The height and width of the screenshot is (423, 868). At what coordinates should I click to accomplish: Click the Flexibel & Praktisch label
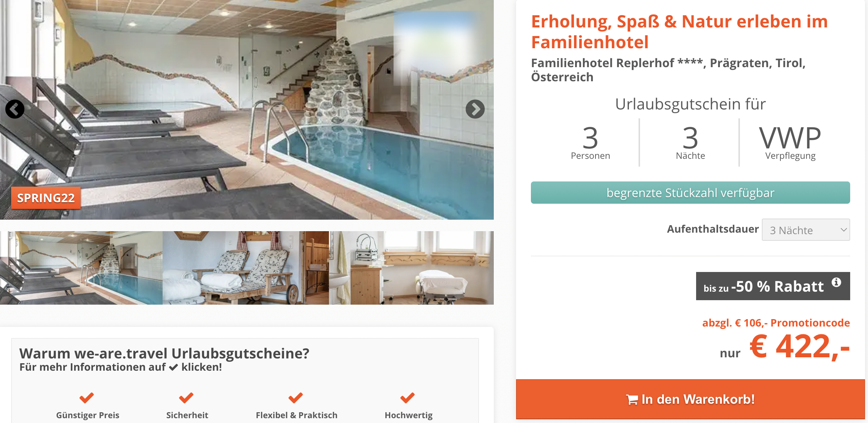point(297,415)
